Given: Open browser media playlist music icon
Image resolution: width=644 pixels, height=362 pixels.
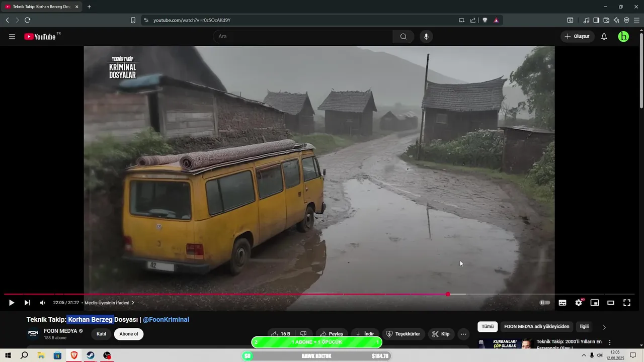Looking at the screenshot, I should point(586,20).
